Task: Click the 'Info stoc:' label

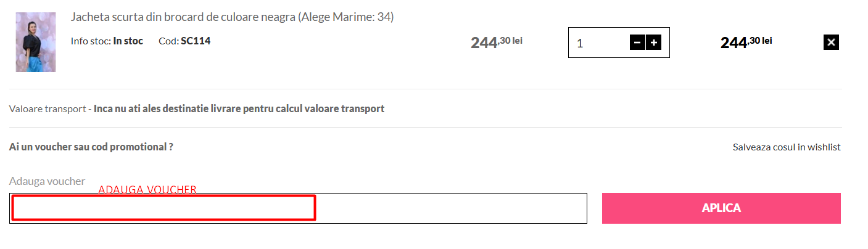Action: (x=91, y=41)
